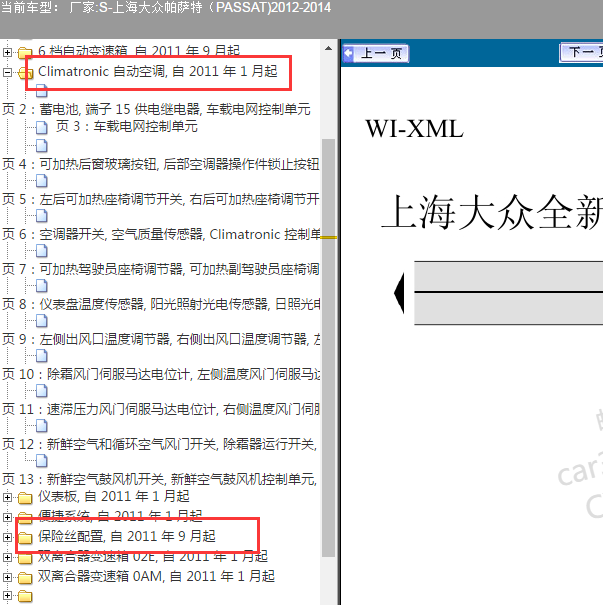Click the page icon for 页 12 新鲜空气和循环空气风门开关
The image size is (603, 605).
[x=42, y=426]
